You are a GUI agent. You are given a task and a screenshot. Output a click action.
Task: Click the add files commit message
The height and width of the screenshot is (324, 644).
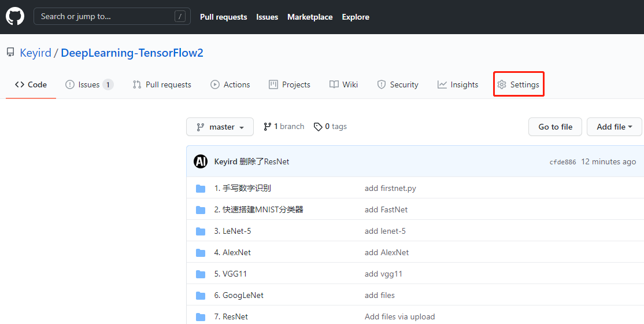point(379,295)
